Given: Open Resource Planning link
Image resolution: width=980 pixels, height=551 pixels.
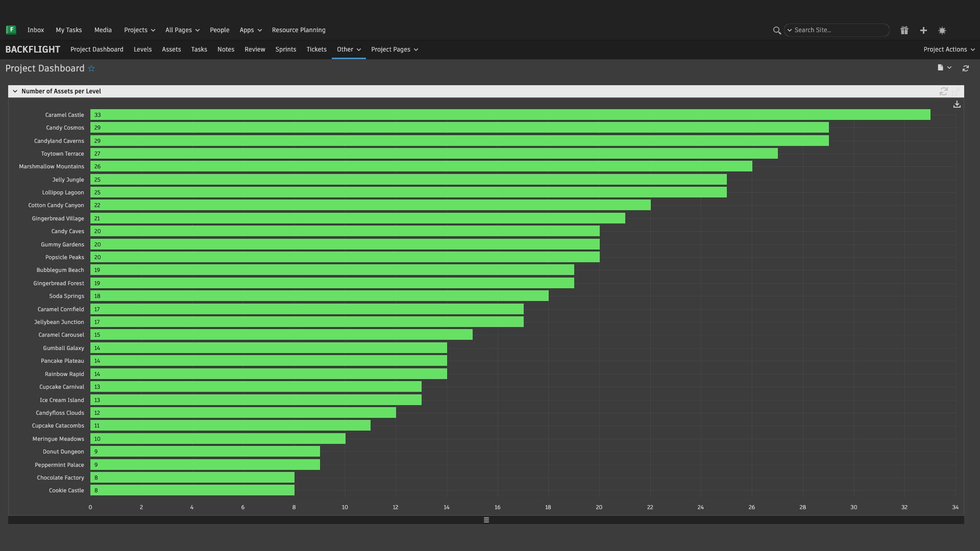Looking at the screenshot, I should point(299,30).
